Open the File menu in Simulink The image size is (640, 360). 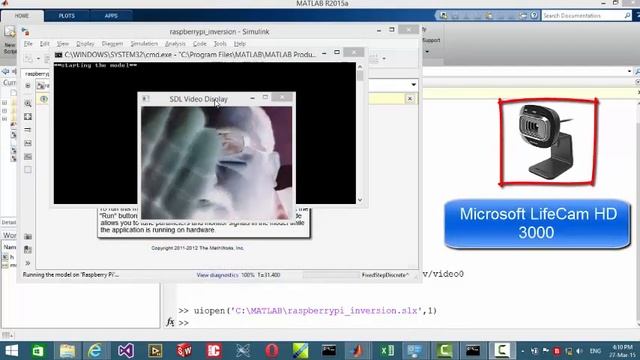(28, 44)
